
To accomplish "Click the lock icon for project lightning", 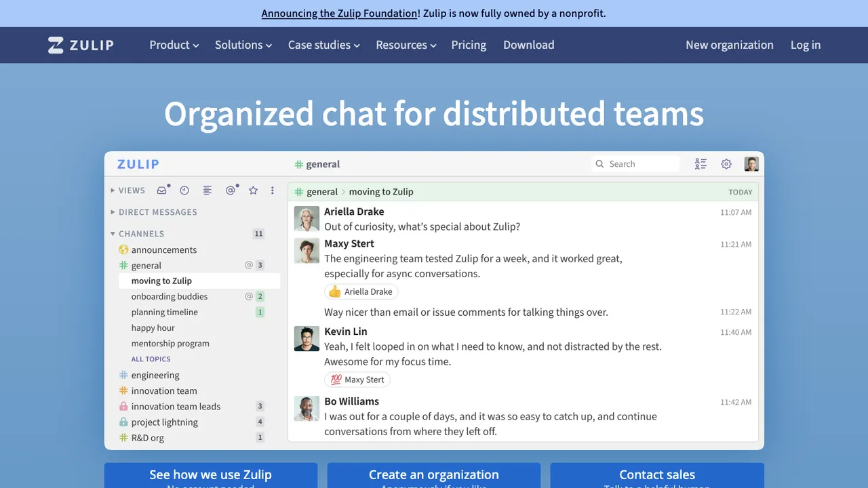I will tap(123, 422).
